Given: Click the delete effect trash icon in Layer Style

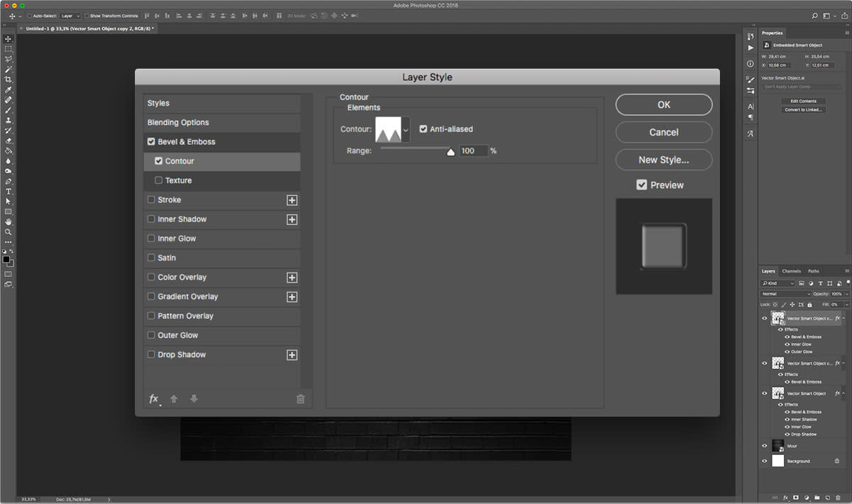Looking at the screenshot, I should point(300,399).
